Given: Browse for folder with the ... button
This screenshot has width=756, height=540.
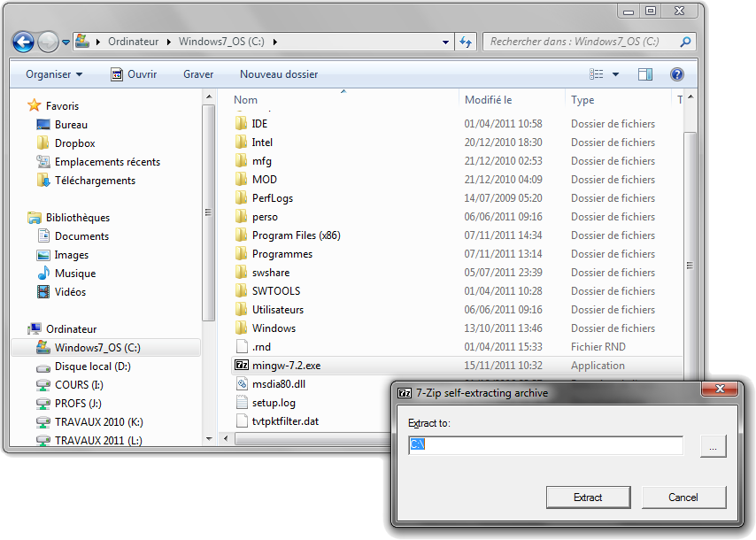Looking at the screenshot, I should point(714,445).
